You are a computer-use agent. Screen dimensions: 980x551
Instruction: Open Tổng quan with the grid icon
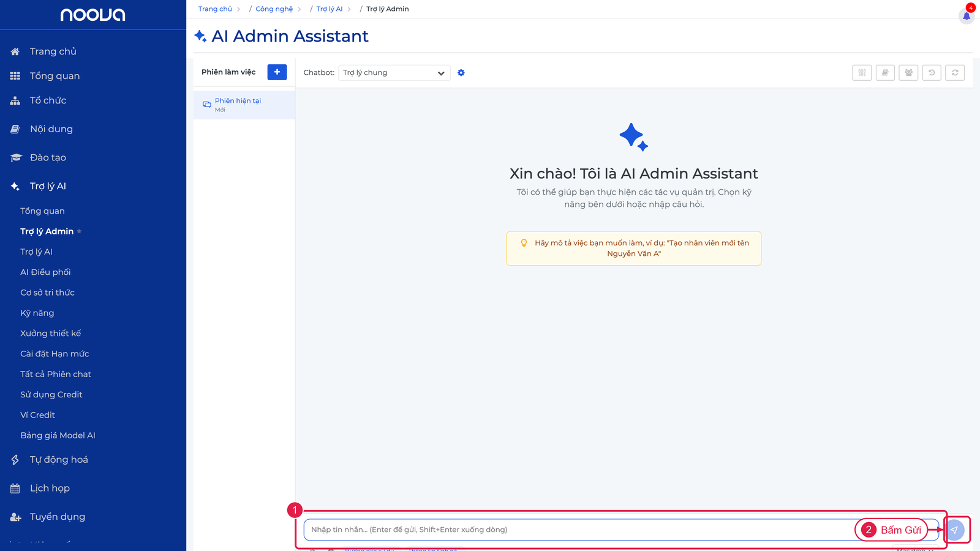pos(15,76)
